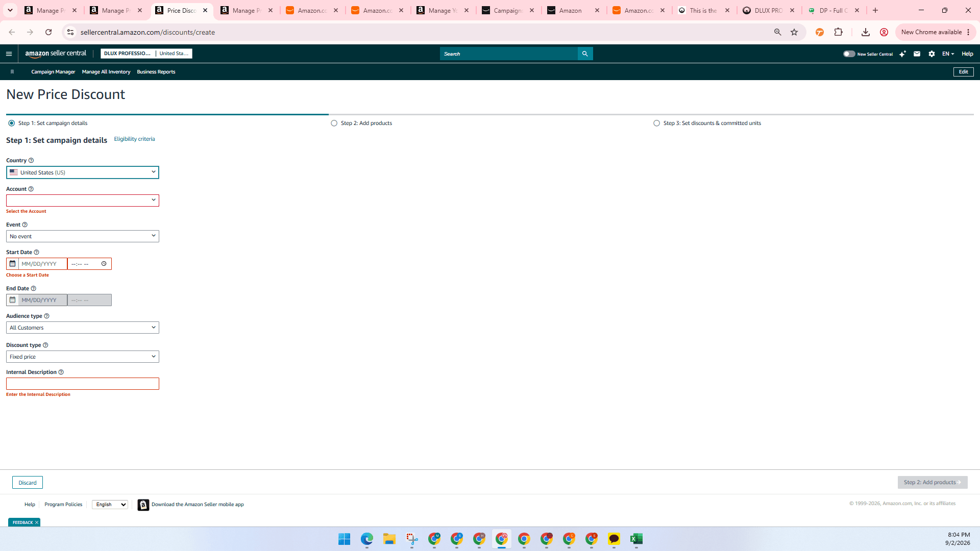Open the sparkle AI assistant icon
This screenshot has height=551, width=980.
[x=902, y=54]
